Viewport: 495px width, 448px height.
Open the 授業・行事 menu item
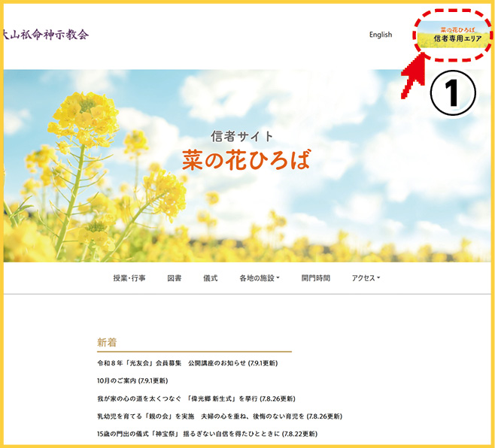tap(129, 278)
